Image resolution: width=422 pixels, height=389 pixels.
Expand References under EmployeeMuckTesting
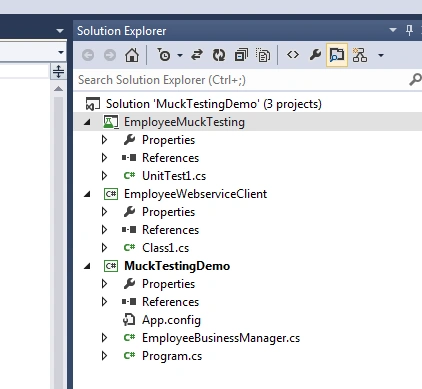pyautogui.click(x=104, y=158)
